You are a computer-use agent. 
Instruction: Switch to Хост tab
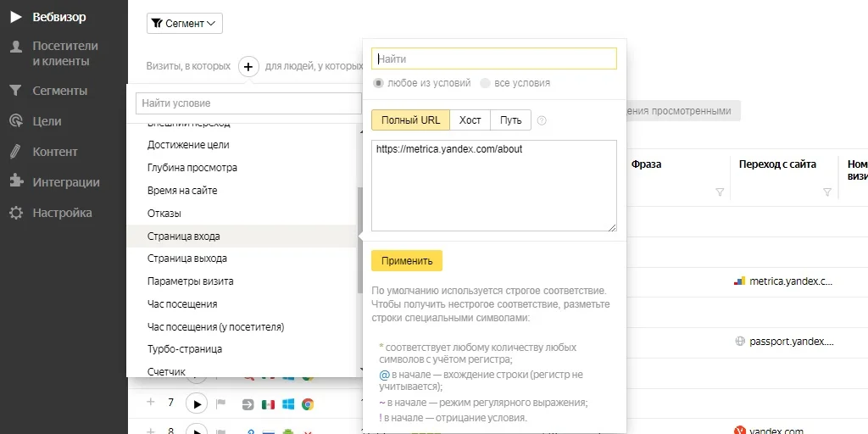click(470, 120)
